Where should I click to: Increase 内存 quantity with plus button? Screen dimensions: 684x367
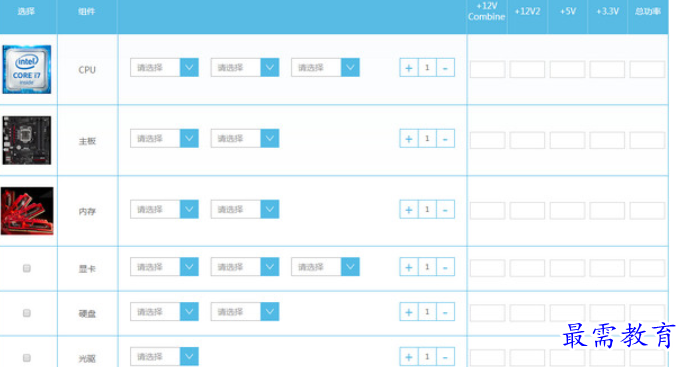tap(409, 210)
